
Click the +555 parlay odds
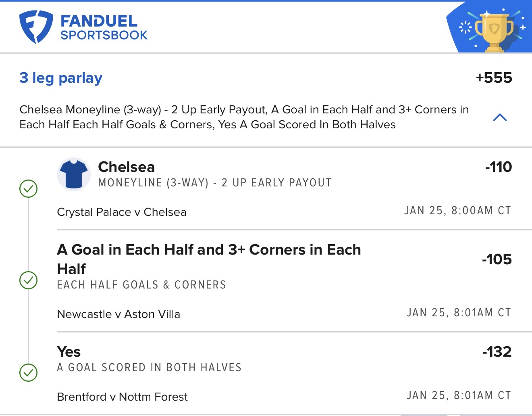[494, 77]
